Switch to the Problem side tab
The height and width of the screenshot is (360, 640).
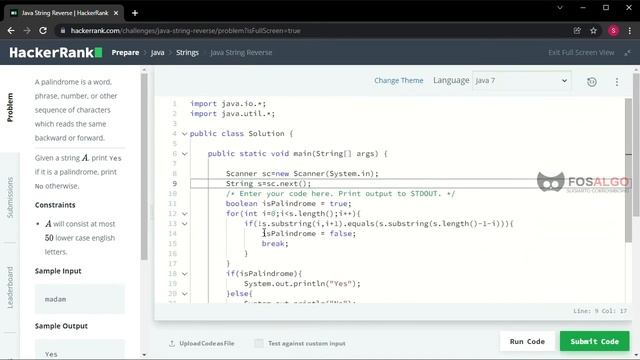pos(10,107)
